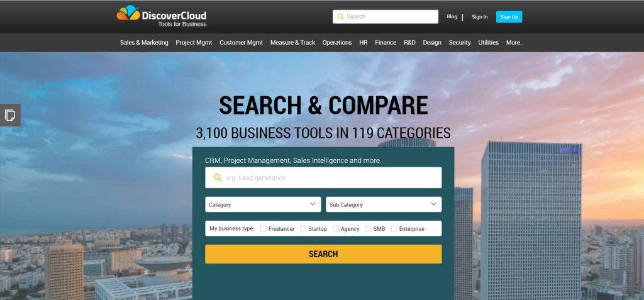Open Security menu
Image resolution: width=644 pixels, height=300 pixels.
click(x=460, y=42)
